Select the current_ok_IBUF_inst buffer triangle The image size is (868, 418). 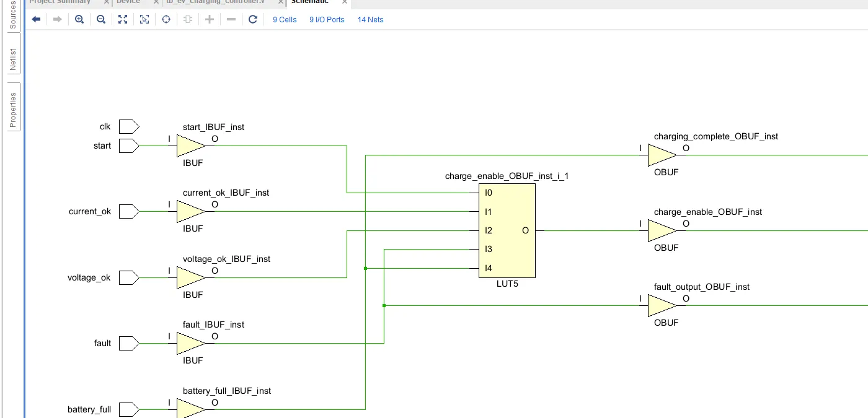tap(190, 212)
